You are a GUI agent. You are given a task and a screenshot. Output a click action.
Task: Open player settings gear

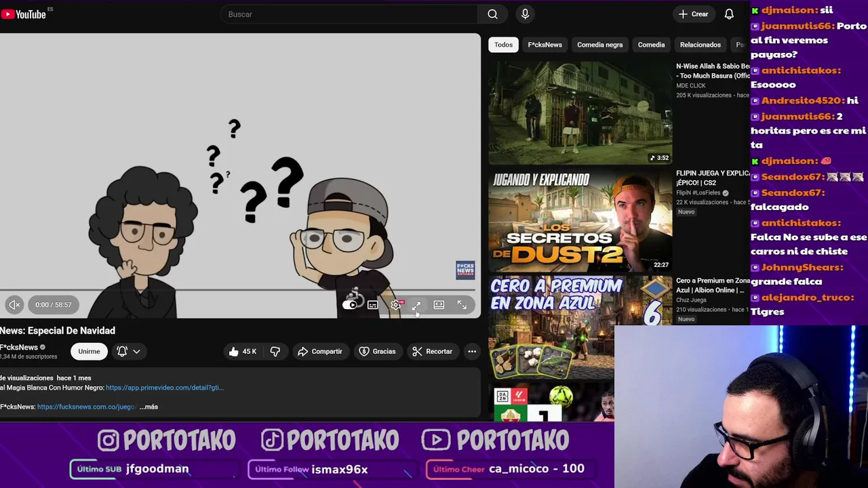[x=396, y=305]
